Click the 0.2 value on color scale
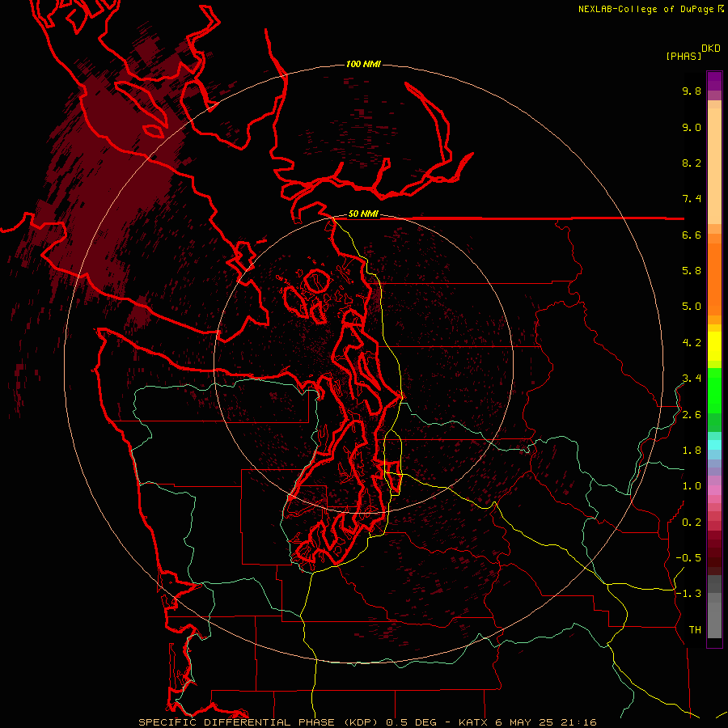Image resolution: width=728 pixels, height=728 pixels. (692, 523)
